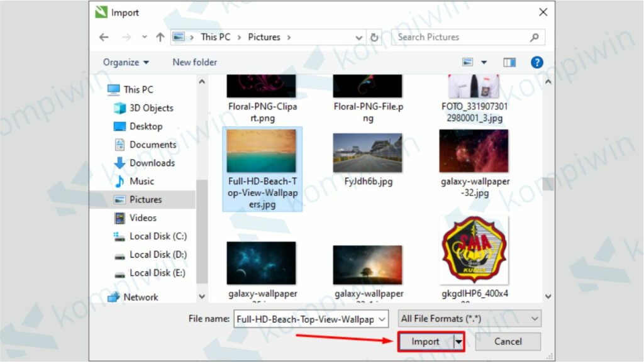644x362 pixels.
Task: Click the Back navigation arrow
Action: point(104,37)
